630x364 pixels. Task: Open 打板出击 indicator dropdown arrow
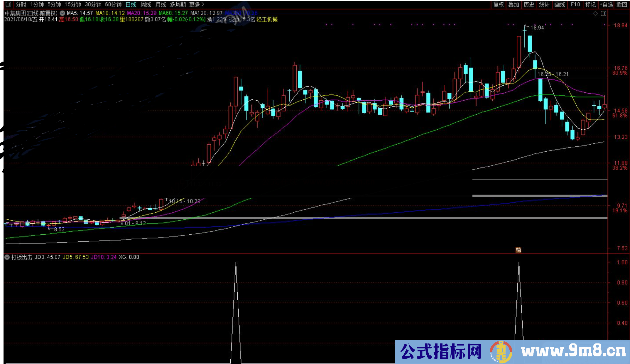[7, 257]
